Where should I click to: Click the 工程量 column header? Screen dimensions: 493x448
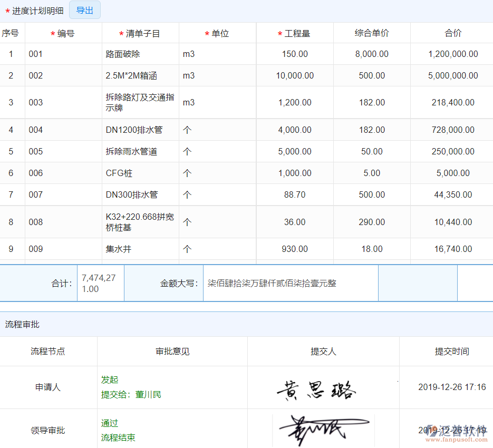point(294,33)
